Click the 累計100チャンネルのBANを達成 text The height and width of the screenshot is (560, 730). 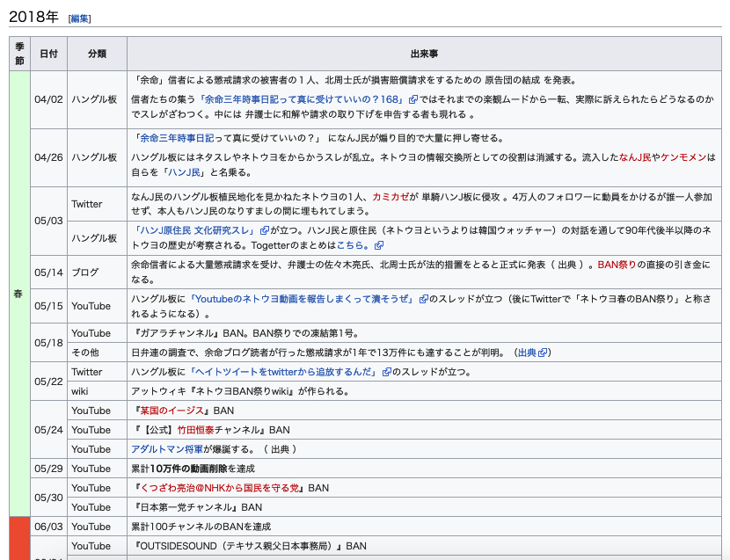click(201, 527)
